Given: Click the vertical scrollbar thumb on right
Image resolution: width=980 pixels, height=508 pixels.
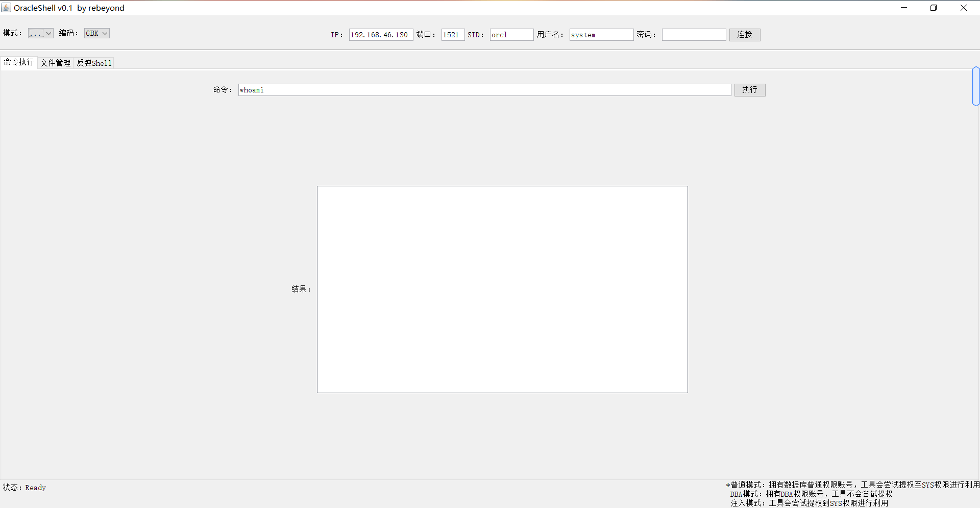Looking at the screenshot, I should [x=976, y=86].
